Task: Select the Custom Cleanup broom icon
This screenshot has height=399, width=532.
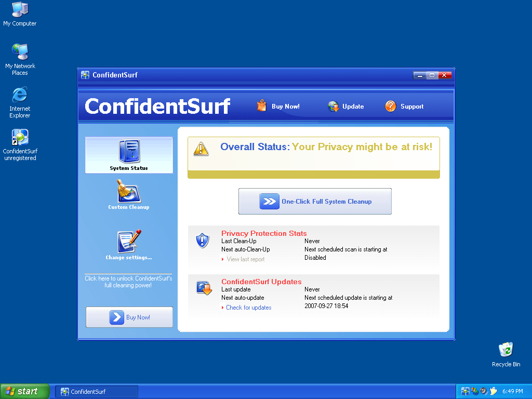Action: 128,191
